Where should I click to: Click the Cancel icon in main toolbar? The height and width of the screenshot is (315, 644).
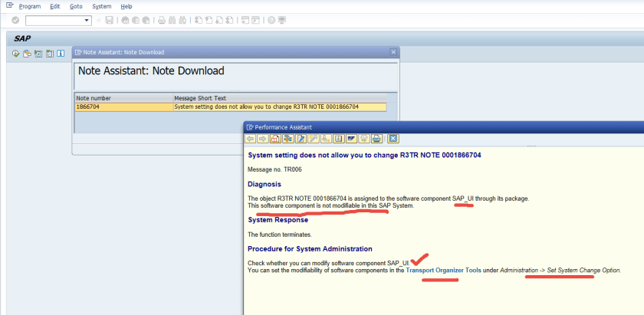coord(146,20)
